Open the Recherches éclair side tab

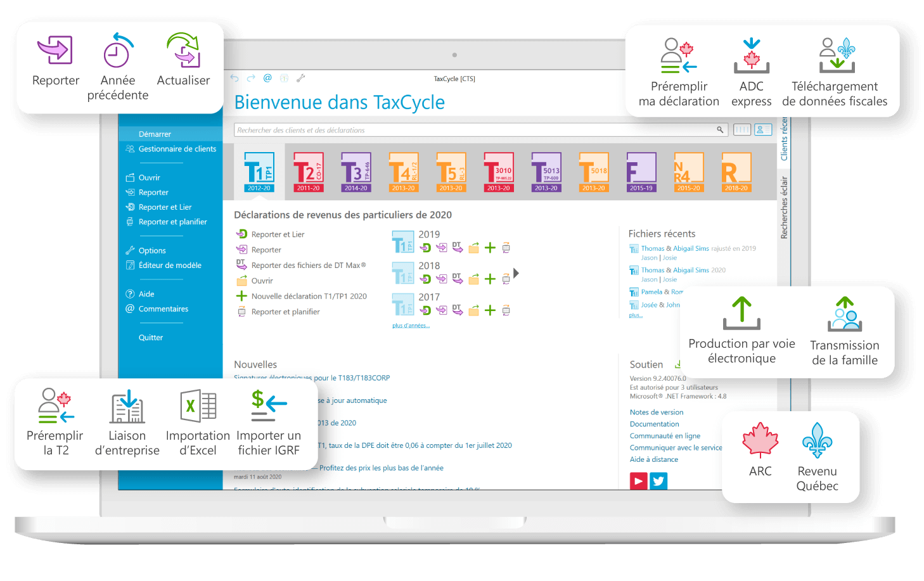coord(784,207)
